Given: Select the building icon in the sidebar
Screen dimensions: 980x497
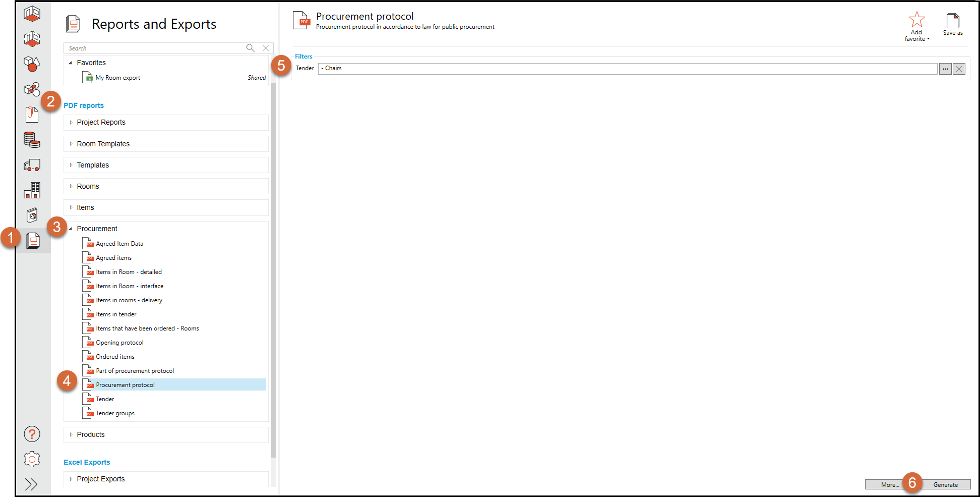Looking at the screenshot, I should [x=32, y=190].
